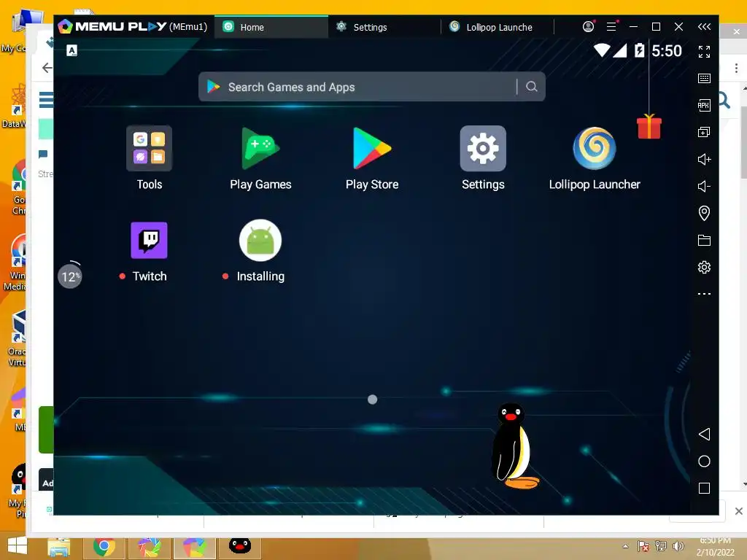
Task: Collapse the MEmu sidebar arrows
Action: coord(704,27)
